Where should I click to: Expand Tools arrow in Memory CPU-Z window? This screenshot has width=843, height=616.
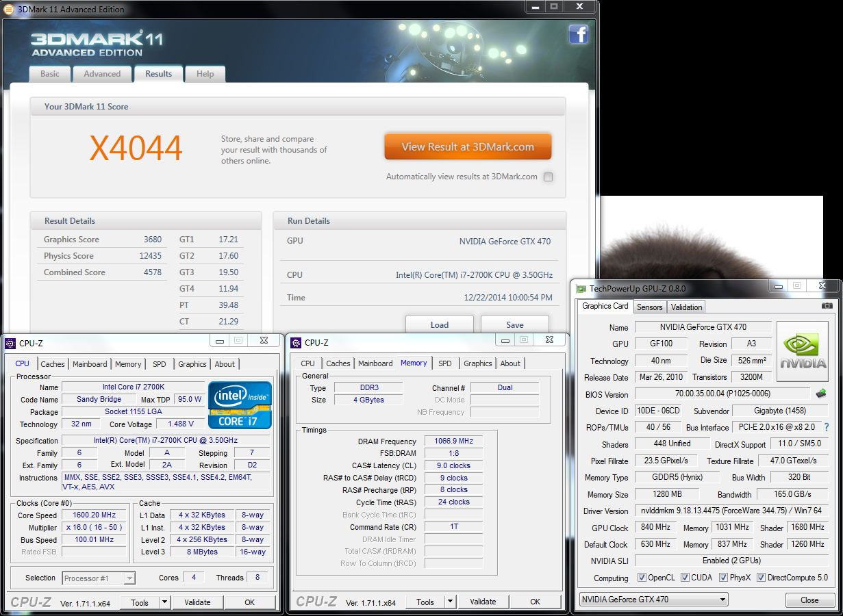pyautogui.click(x=450, y=602)
